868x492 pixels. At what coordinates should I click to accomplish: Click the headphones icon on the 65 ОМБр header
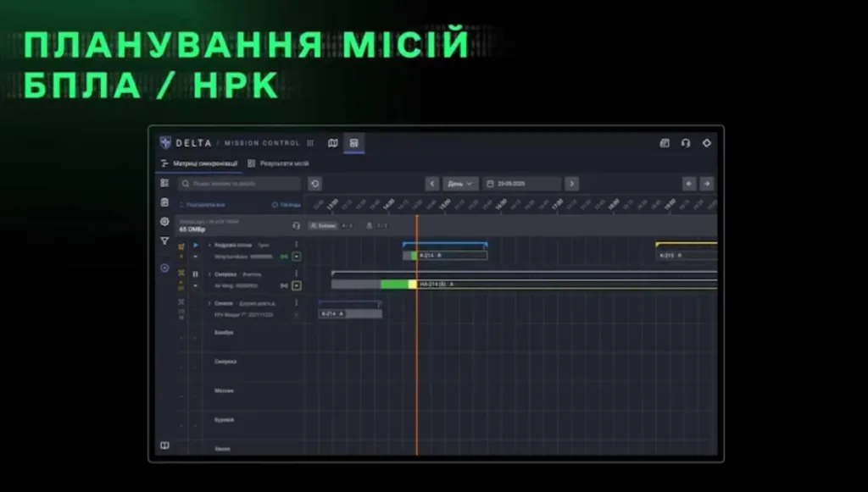[x=298, y=225]
